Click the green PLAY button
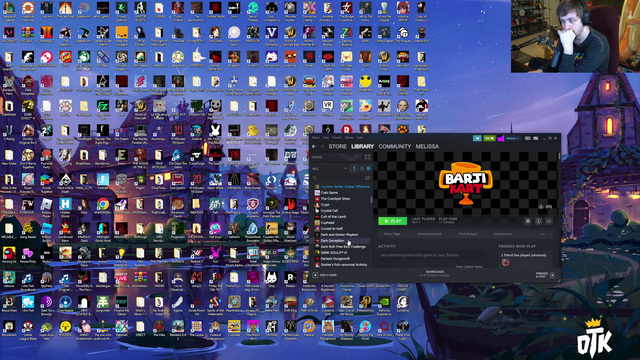The width and height of the screenshot is (640, 360). pos(393,221)
